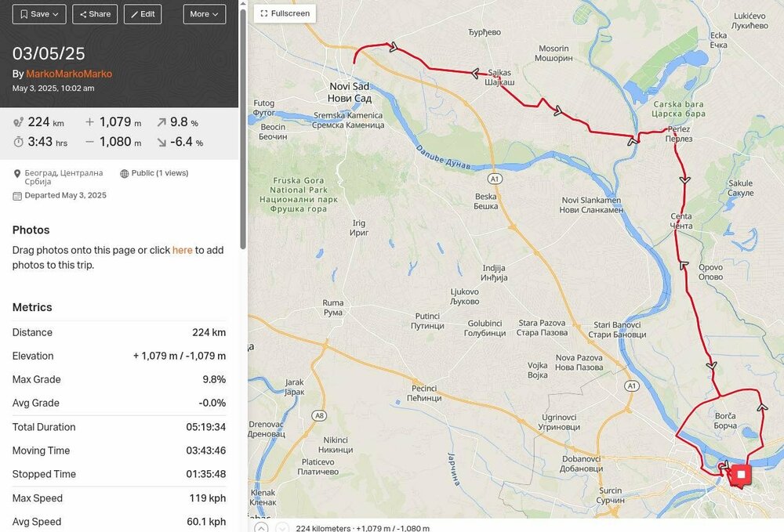
Task: Click the A1 highway shield near Beska
Action: click(x=495, y=179)
